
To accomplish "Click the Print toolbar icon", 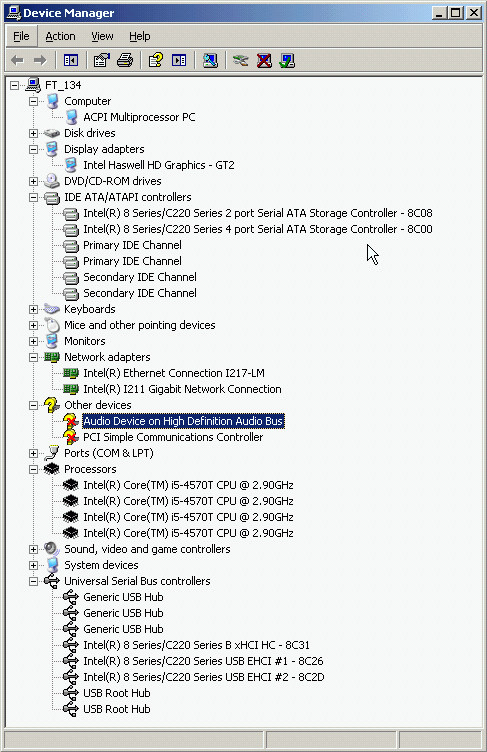I will pyautogui.click(x=125, y=60).
